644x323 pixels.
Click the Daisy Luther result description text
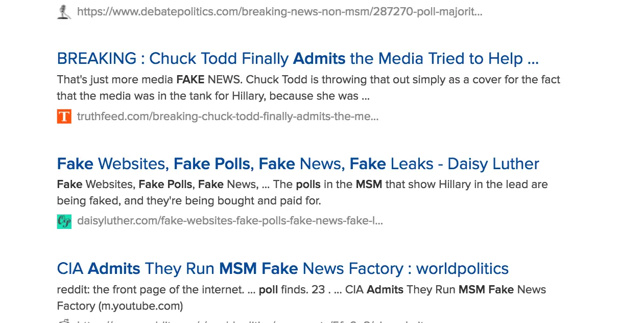(x=302, y=193)
